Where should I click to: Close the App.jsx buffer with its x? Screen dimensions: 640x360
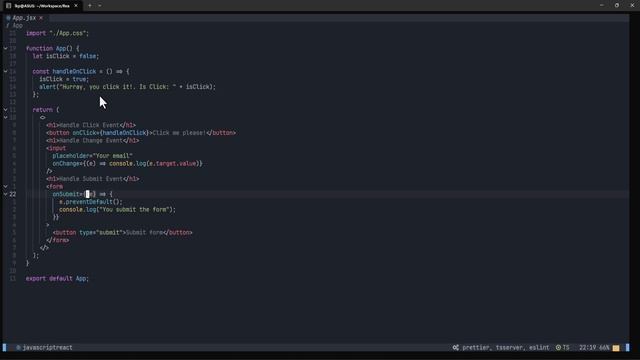[41, 18]
